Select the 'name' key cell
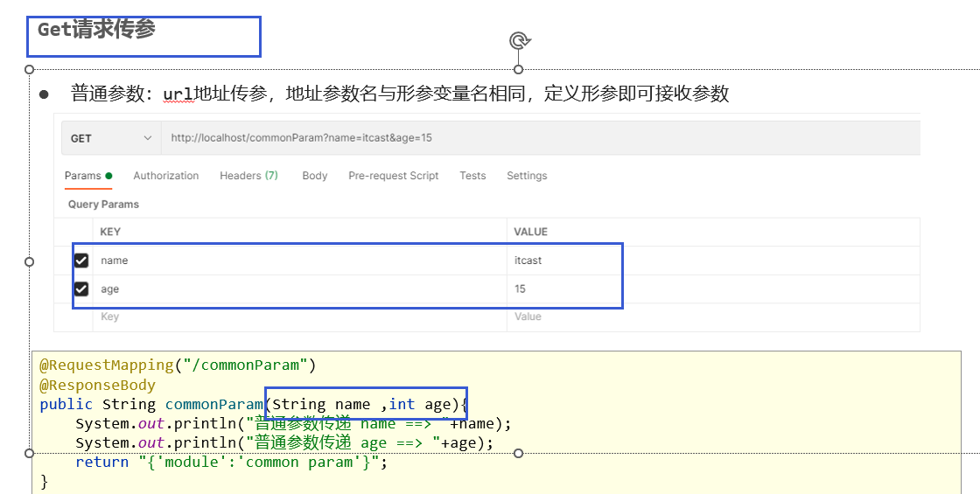Image resolution: width=980 pixels, height=494 pixels. pos(299,261)
